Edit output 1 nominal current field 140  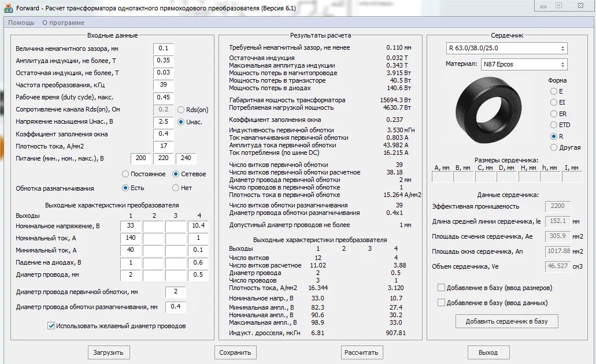pyautogui.click(x=131, y=238)
